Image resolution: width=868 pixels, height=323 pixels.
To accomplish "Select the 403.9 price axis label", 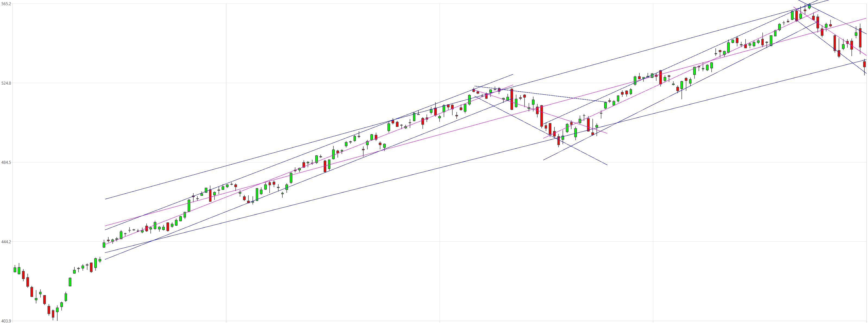I will (6, 321).
